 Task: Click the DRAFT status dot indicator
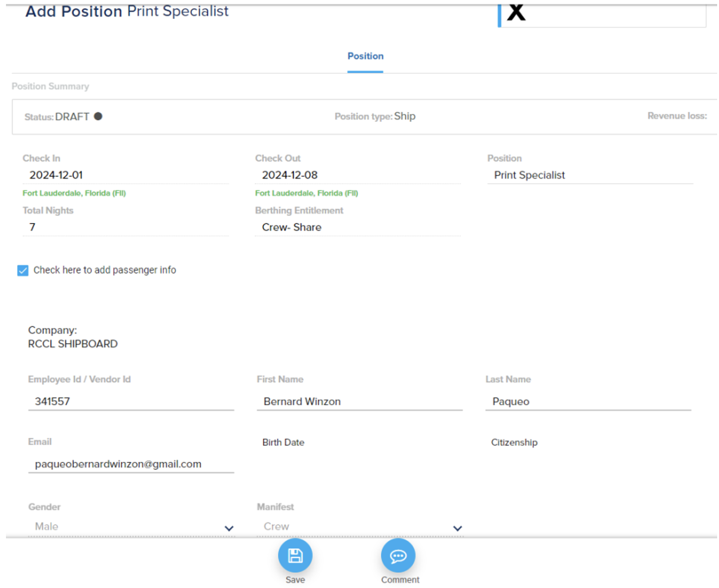pyautogui.click(x=98, y=116)
